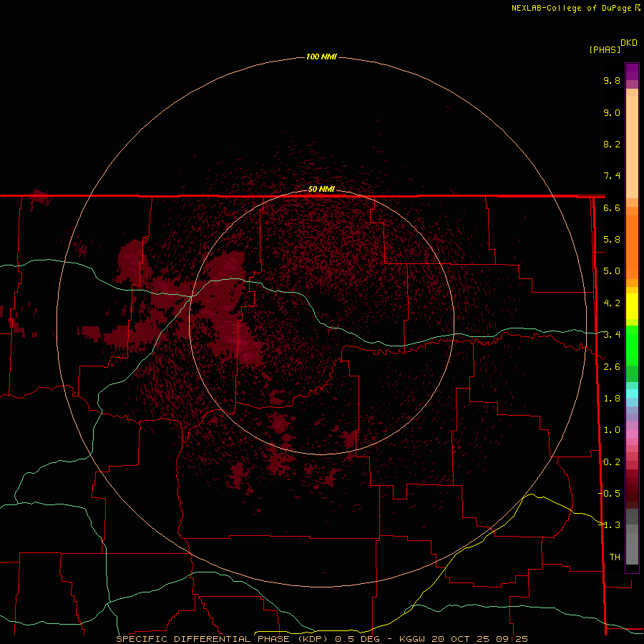Click the [PHAS] label above the color scale

[x=605, y=49]
